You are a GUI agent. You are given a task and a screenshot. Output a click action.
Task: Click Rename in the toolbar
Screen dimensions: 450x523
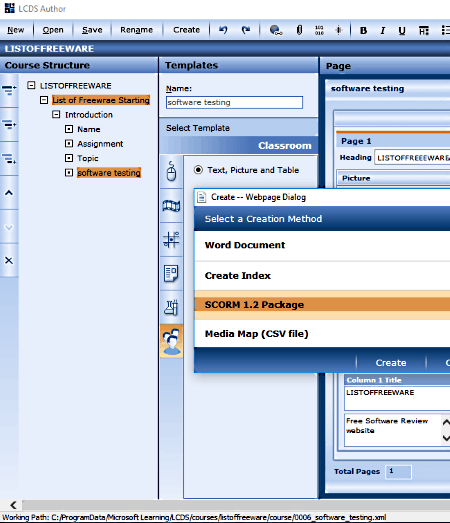(136, 30)
